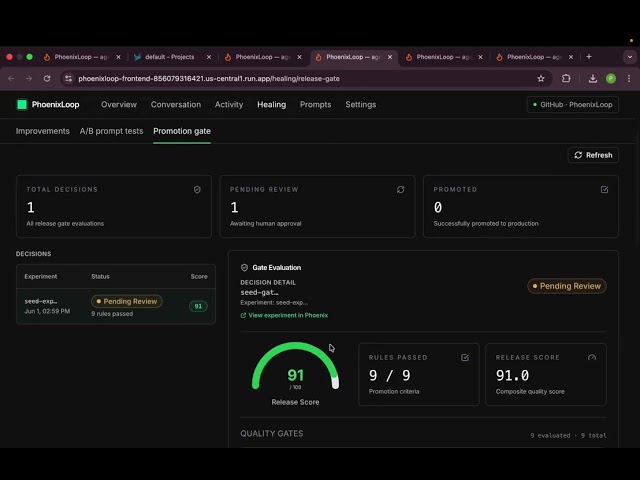
Task: Click the Promoted card
Action: 521,207
